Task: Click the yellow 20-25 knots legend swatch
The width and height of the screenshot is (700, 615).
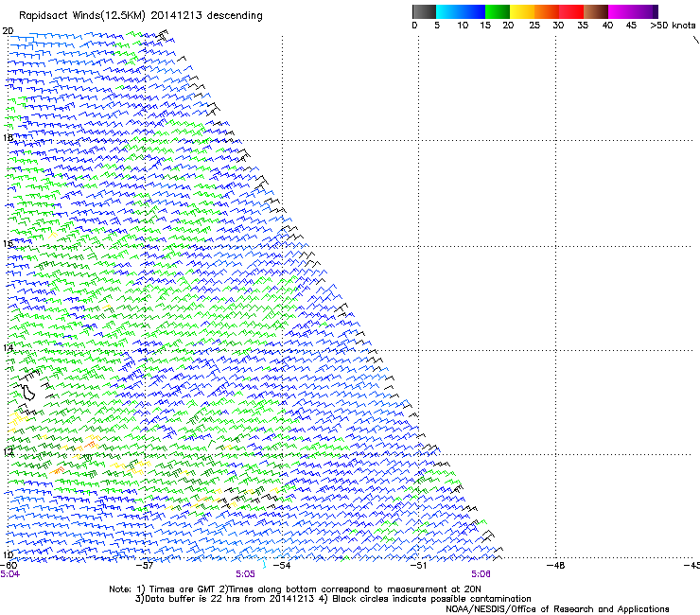Action: click(x=522, y=11)
